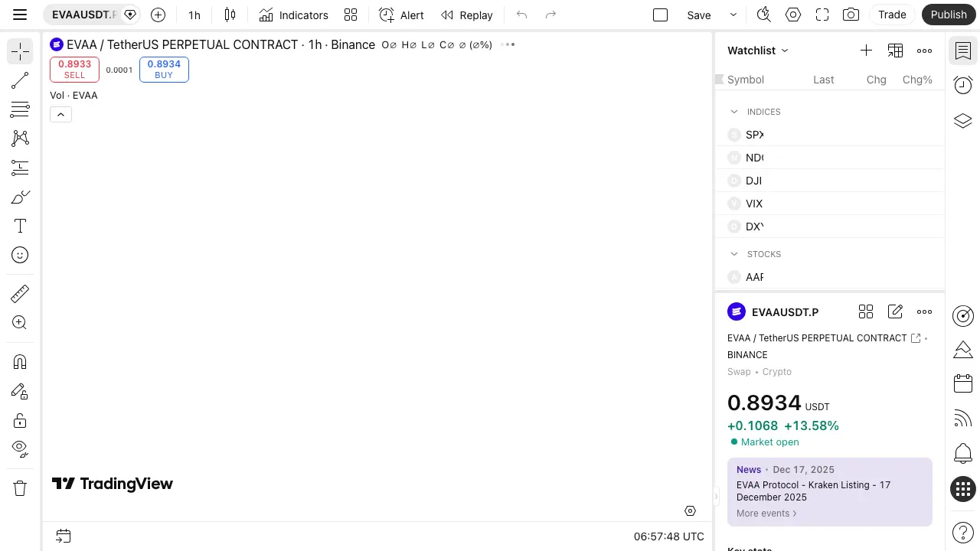Open the more options dots beside chart title

coord(508,44)
